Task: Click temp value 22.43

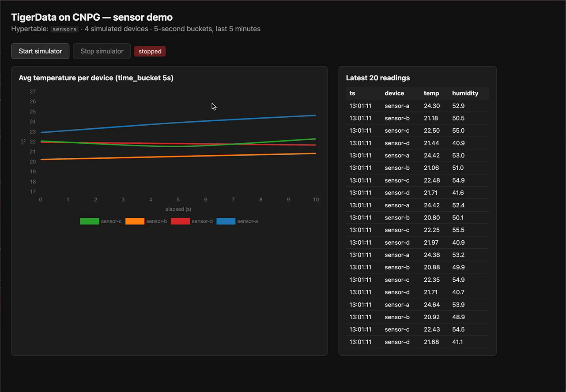Action: pyautogui.click(x=431, y=329)
